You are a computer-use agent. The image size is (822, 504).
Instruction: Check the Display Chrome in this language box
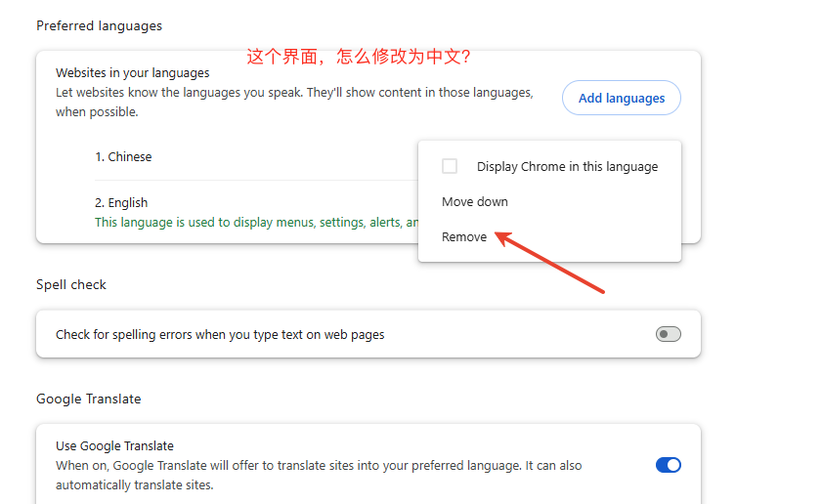click(x=450, y=166)
